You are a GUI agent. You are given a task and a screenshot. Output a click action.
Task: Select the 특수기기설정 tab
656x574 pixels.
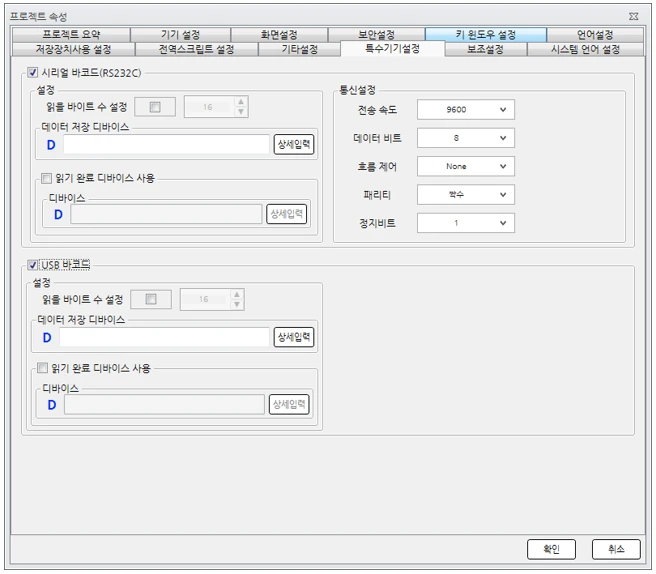point(392,49)
